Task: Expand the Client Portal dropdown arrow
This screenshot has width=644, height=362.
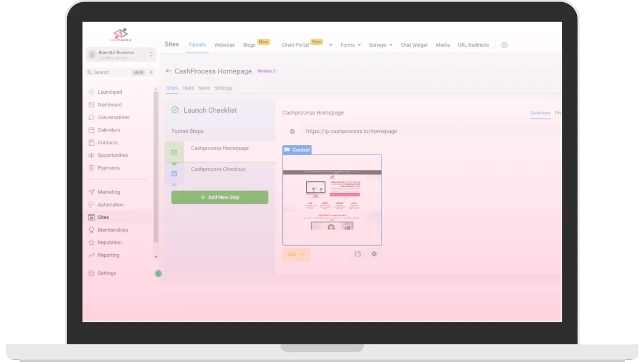Action: [x=331, y=45]
